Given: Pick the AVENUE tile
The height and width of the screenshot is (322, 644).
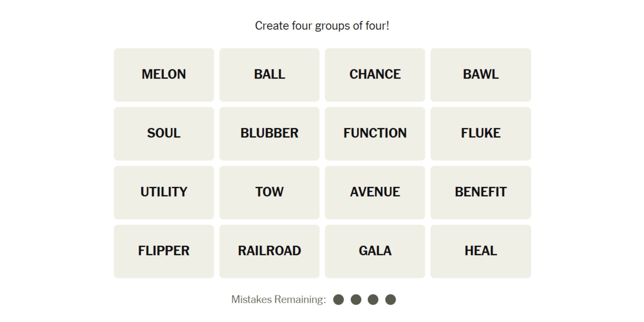Looking at the screenshot, I should tap(375, 192).
